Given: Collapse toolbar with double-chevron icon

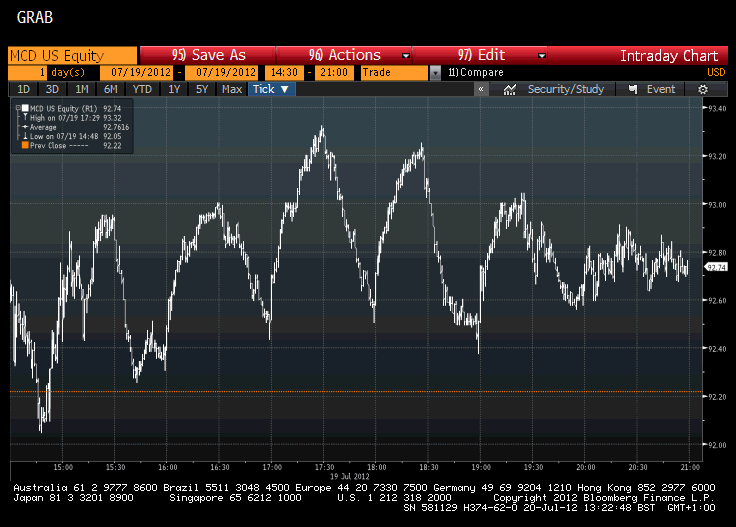Looking at the screenshot, I should click(481, 89).
